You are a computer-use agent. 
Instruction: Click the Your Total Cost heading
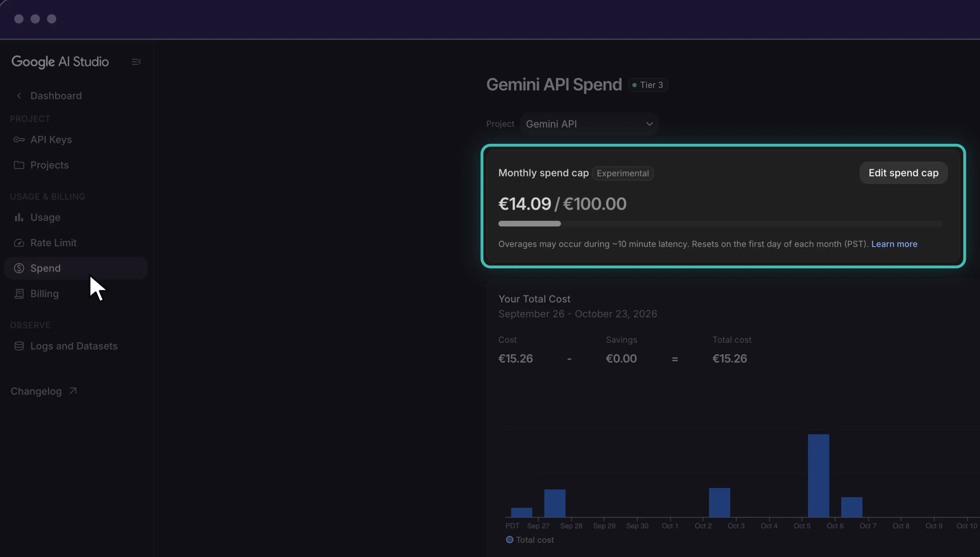pos(534,299)
